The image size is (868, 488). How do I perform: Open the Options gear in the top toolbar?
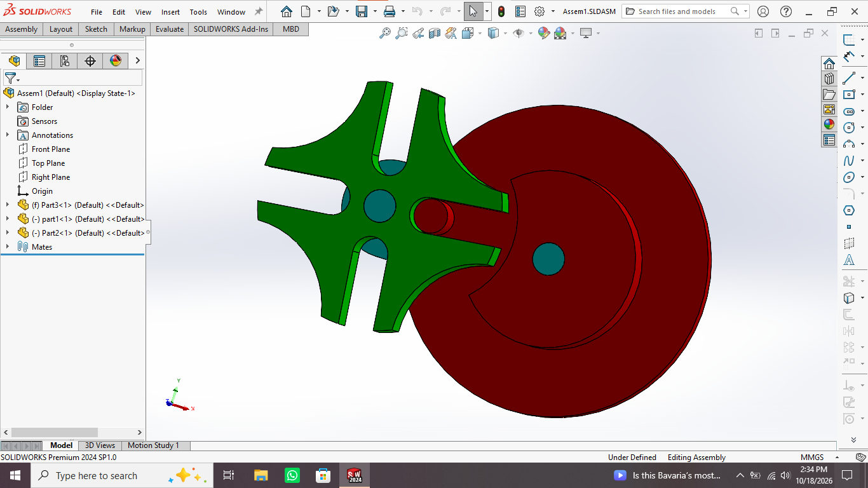tap(539, 11)
